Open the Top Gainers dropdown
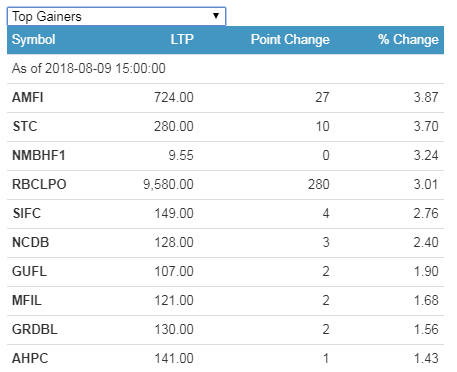Screen dimensions: 457x372 pyautogui.click(x=116, y=16)
